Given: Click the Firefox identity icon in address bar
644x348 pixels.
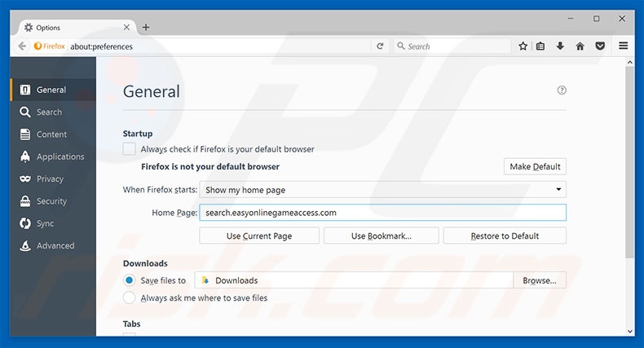Looking at the screenshot, I should (49, 46).
